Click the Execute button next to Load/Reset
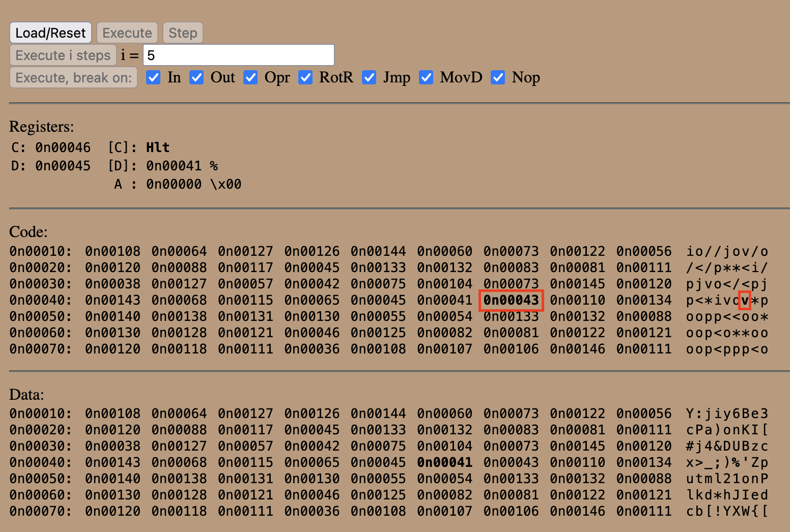The width and height of the screenshot is (790, 532). 127,33
